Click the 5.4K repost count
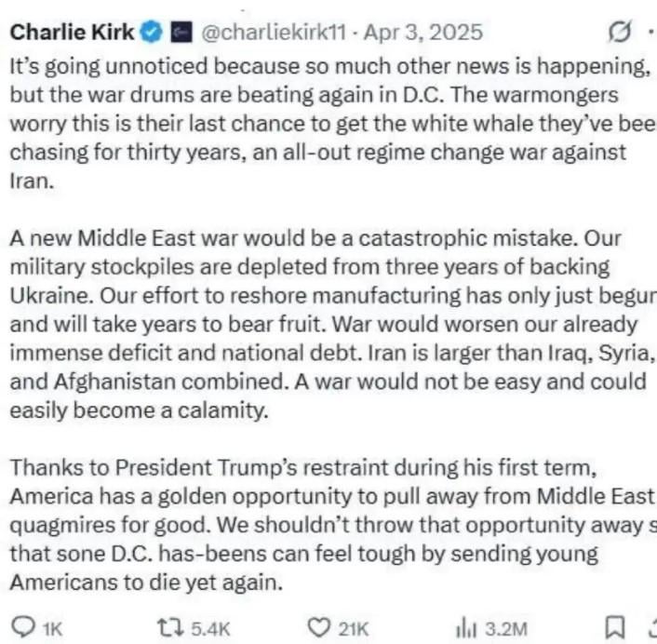Viewport: 657px width, 644px height. (x=209, y=628)
